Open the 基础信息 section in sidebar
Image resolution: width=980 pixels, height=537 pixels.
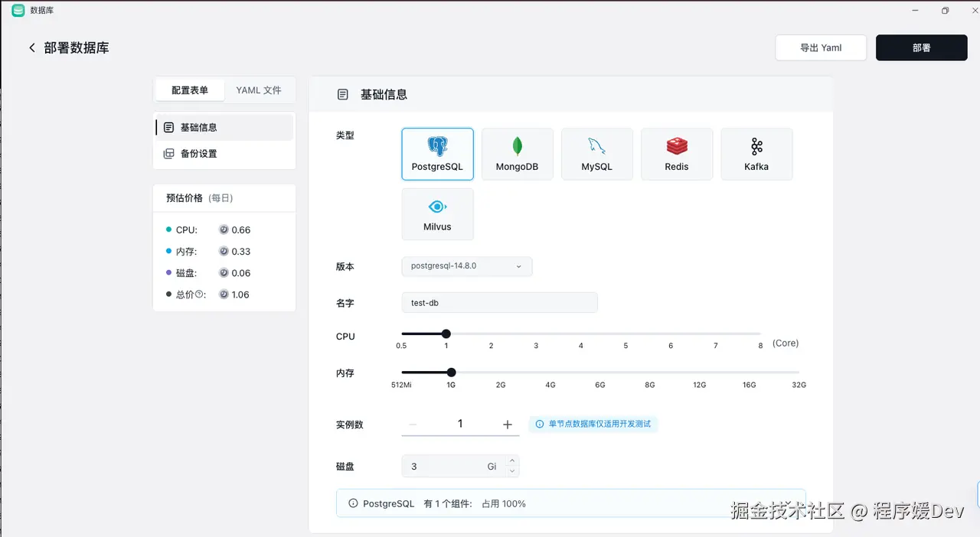click(x=224, y=128)
